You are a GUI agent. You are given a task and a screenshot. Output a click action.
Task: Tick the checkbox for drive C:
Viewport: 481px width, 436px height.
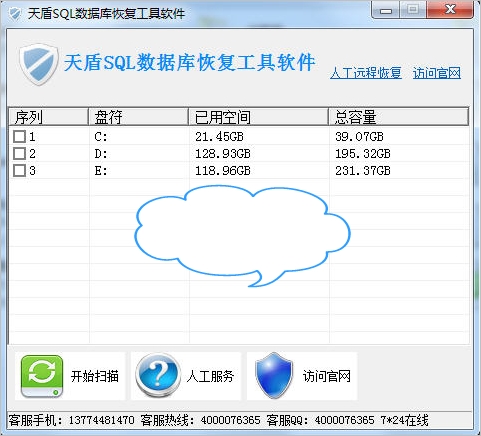(x=19, y=136)
